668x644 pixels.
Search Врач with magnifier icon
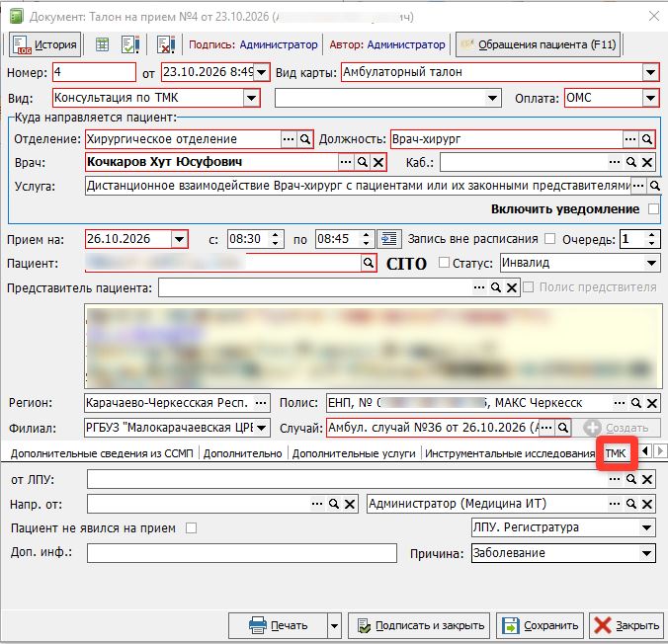tap(363, 162)
